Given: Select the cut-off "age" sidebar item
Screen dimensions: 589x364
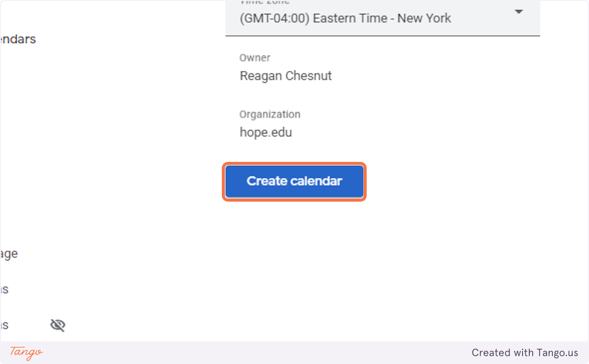Looking at the screenshot, I should point(9,254).
